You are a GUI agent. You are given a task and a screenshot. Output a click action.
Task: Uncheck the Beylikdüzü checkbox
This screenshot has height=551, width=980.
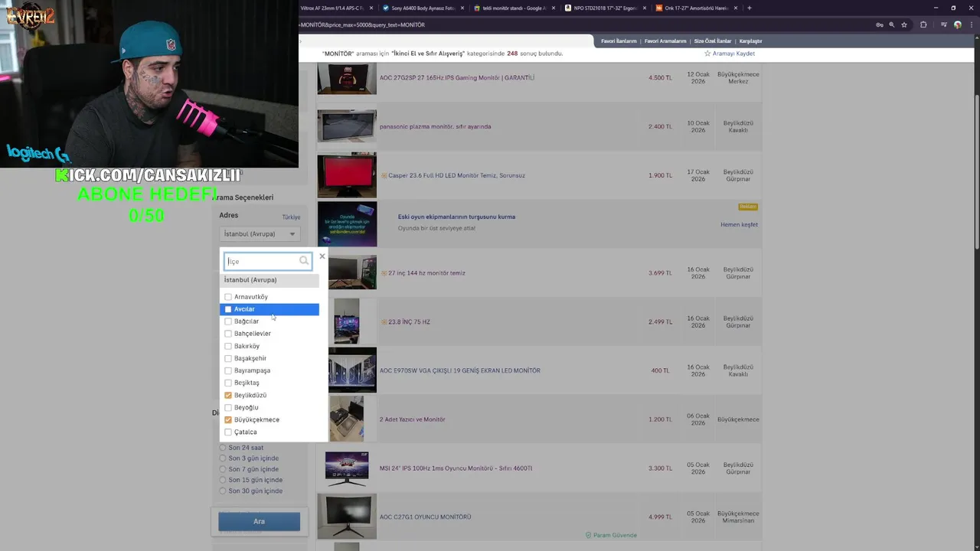pyautogui.click(x=228, y=395)
